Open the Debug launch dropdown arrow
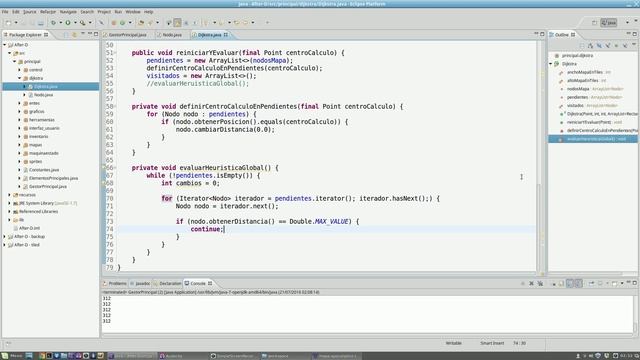 coord(60,23)
